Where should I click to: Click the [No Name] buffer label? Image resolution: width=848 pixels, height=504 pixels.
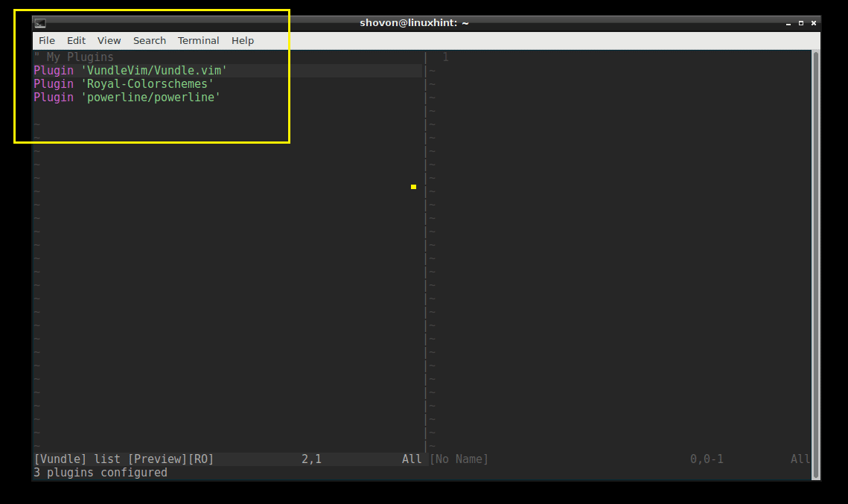(459, 459)
